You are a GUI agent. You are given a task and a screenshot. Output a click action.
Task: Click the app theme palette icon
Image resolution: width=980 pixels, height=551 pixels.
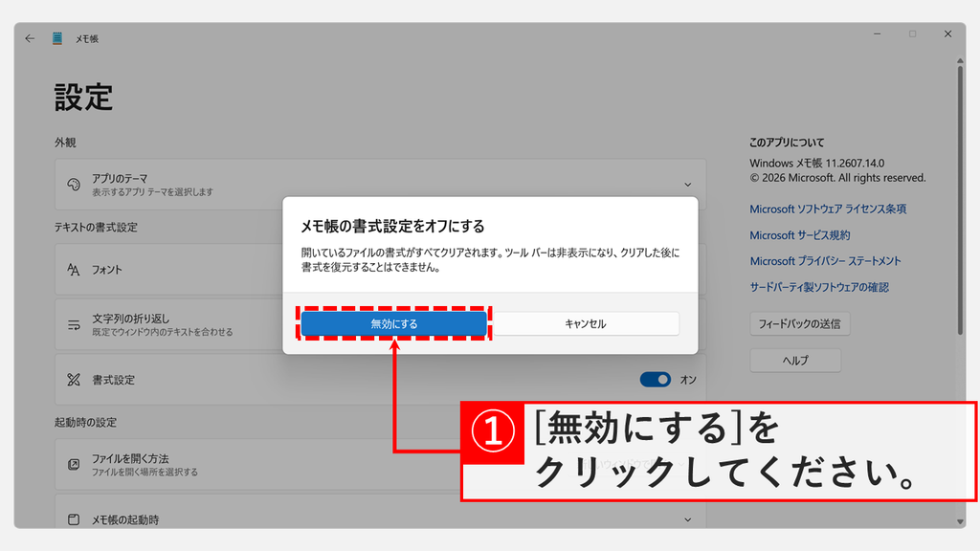point(74,185)
